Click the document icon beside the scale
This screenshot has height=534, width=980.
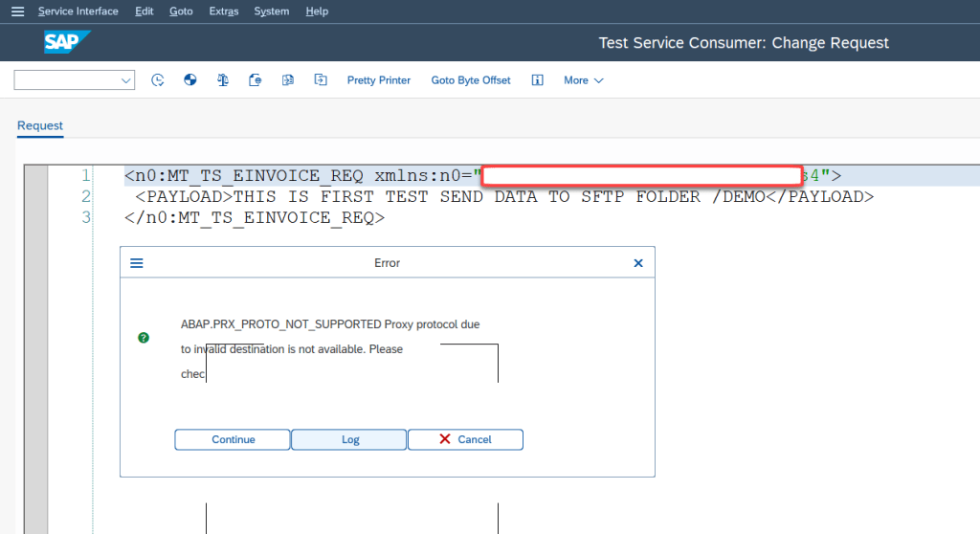pos(256,80)
